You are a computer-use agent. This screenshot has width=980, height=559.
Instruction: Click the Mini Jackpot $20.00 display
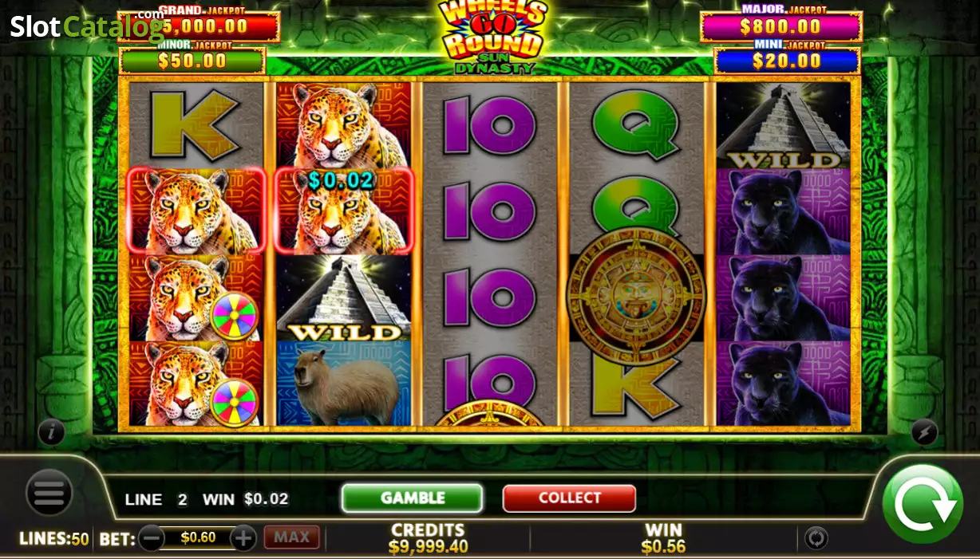787,60
